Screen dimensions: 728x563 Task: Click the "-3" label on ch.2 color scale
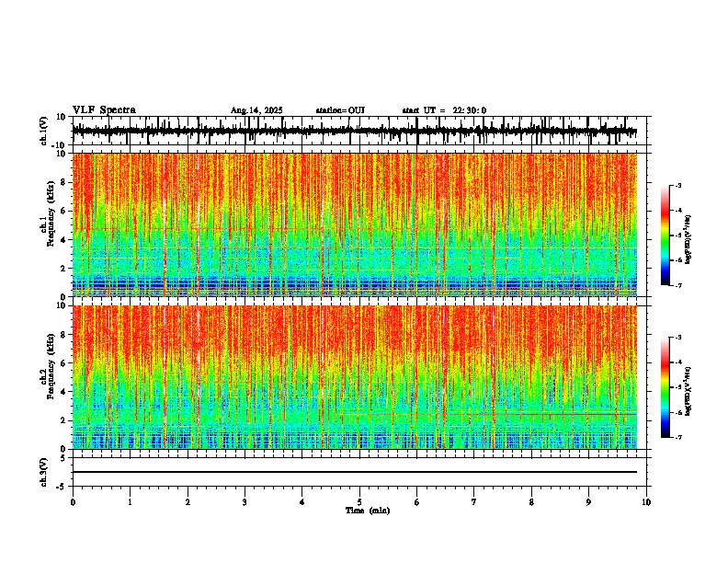[678, 338]
